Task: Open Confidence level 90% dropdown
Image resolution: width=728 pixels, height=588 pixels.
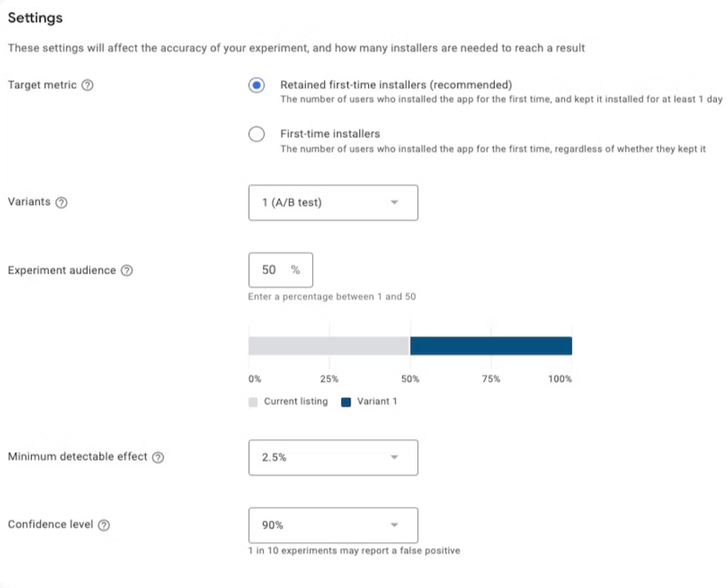Action: 333,525
